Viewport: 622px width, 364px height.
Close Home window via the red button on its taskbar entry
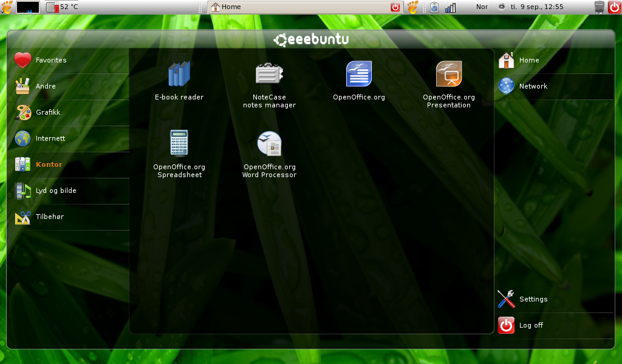pyautogui.click(x=395, y=7)
